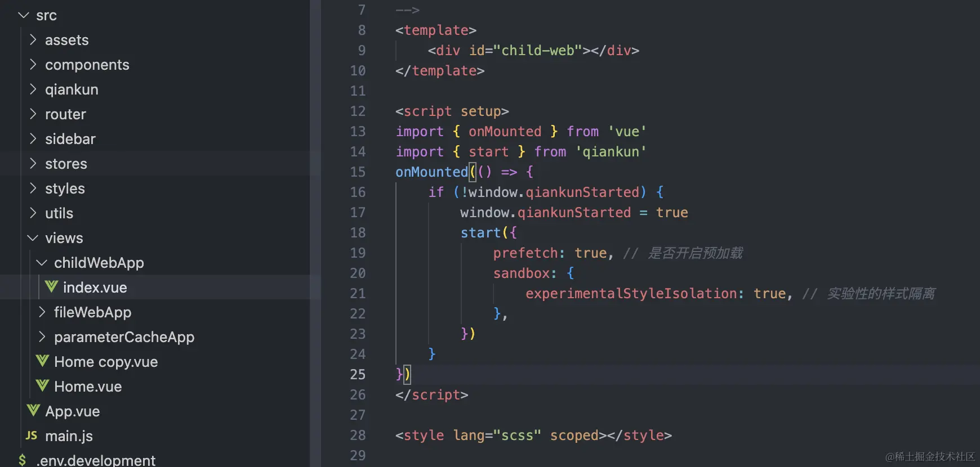Expand the fileWebApp folder chevron

pyautogui.click(x=42, y=312)
